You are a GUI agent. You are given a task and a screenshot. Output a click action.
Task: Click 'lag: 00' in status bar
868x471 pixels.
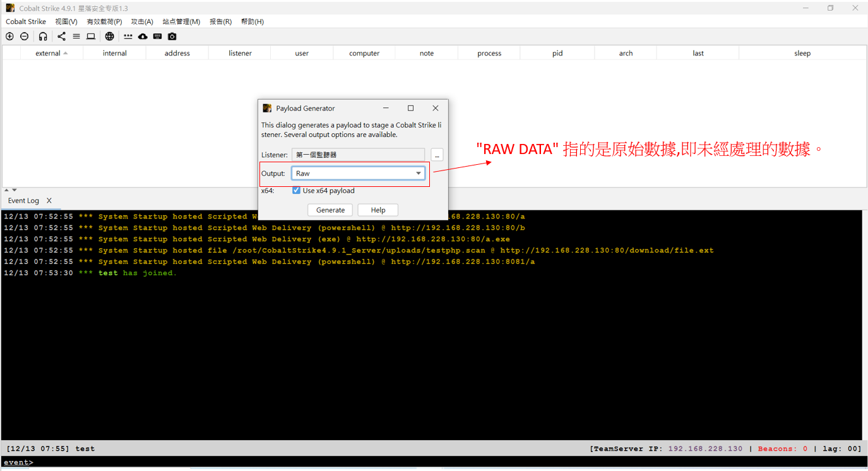840,449
